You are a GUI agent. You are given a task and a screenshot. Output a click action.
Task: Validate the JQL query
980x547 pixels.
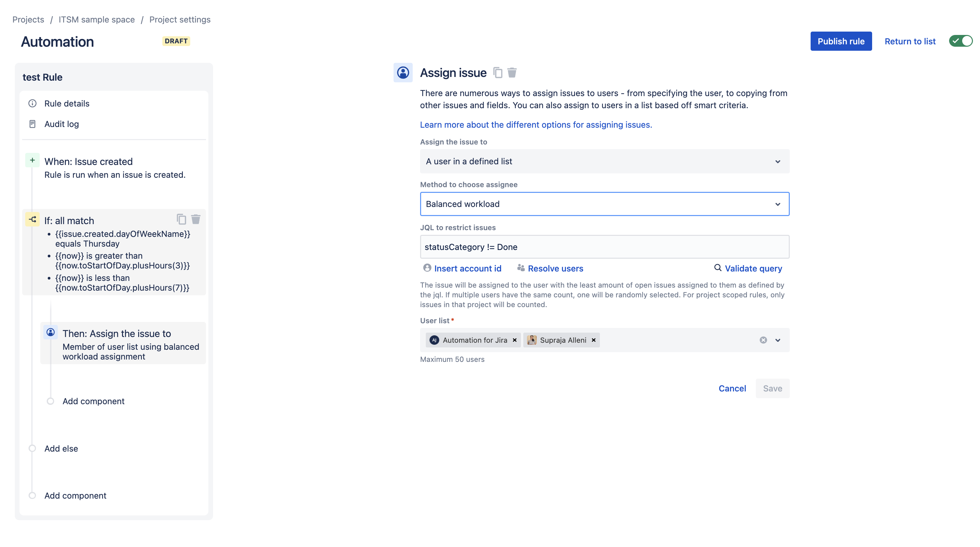point(753,268)
